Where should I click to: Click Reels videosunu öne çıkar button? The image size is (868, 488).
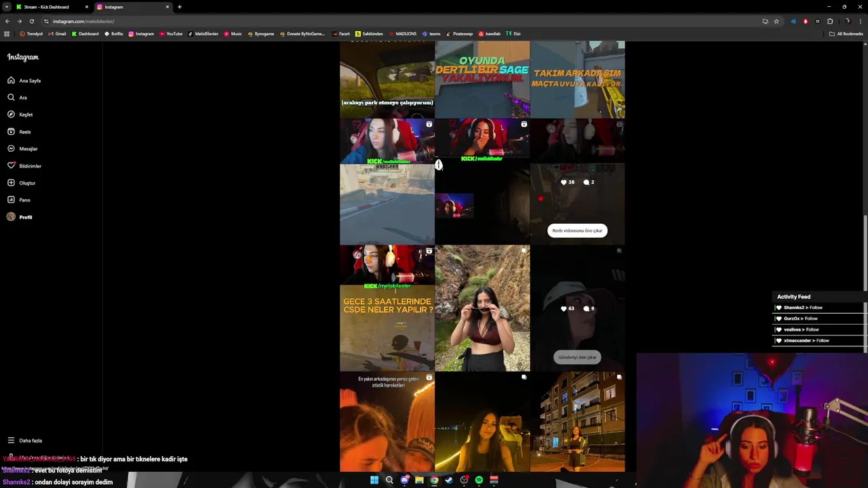pos(577,230)
